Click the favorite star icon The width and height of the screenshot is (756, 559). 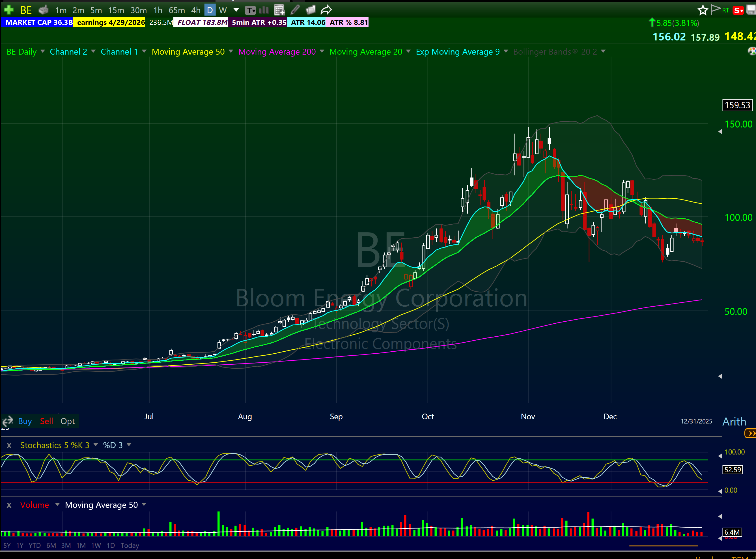[703, 10]
